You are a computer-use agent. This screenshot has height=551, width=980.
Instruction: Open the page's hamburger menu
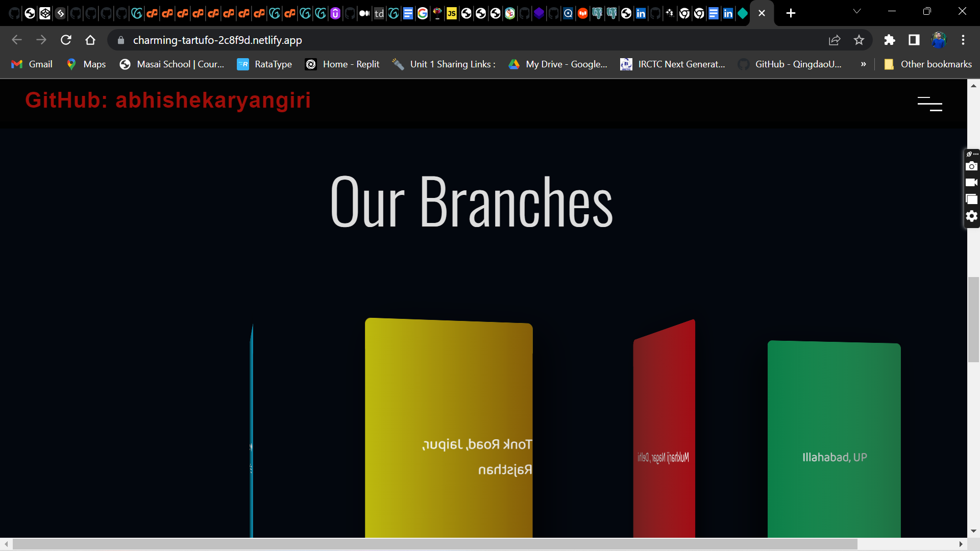point(930,104)
